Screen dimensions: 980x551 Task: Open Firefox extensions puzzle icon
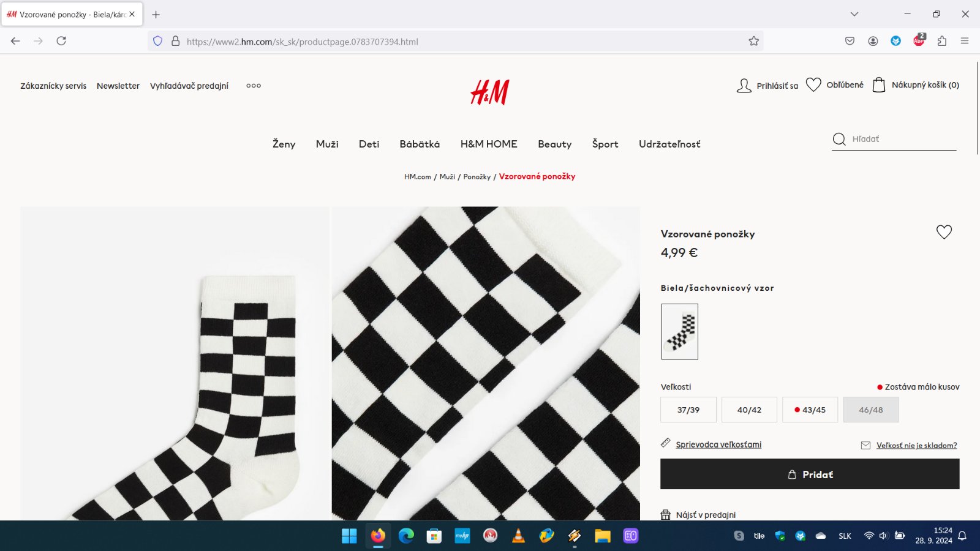942,41
